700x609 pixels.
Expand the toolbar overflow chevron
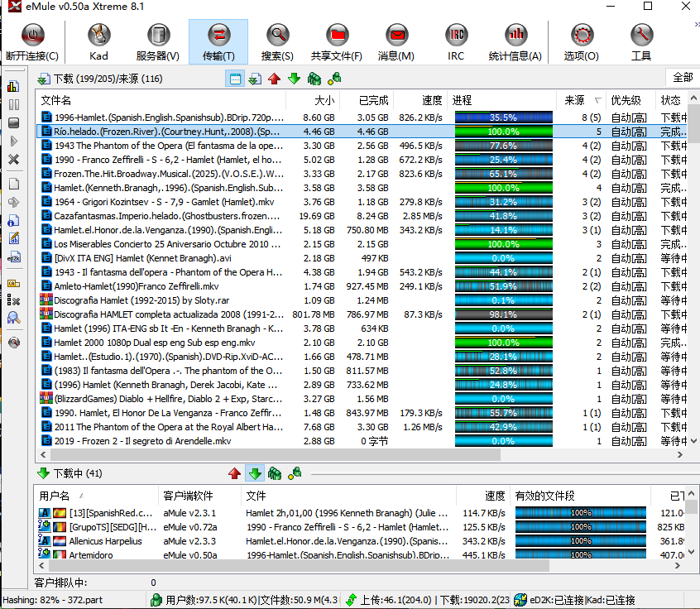tap(697, 25)
